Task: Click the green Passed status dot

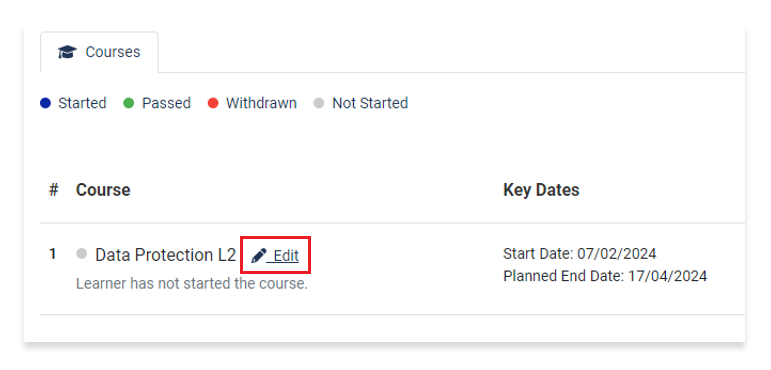Action: click(x=129, y=103)
